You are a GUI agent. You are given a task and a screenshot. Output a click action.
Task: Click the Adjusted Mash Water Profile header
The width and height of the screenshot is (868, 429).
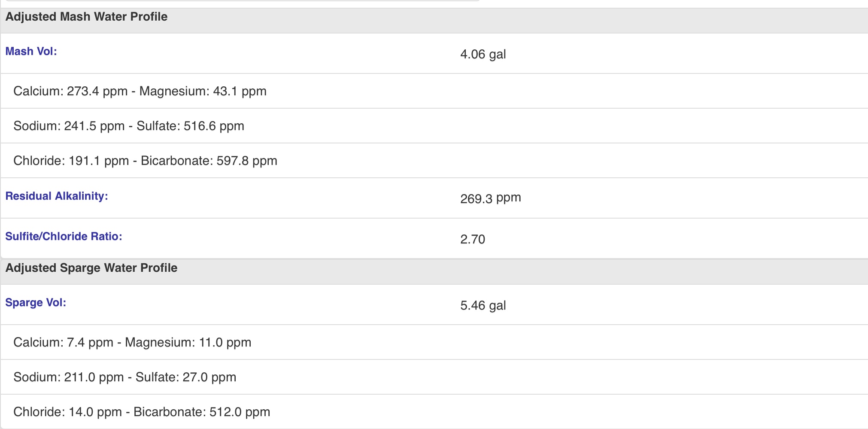(434, 20)
